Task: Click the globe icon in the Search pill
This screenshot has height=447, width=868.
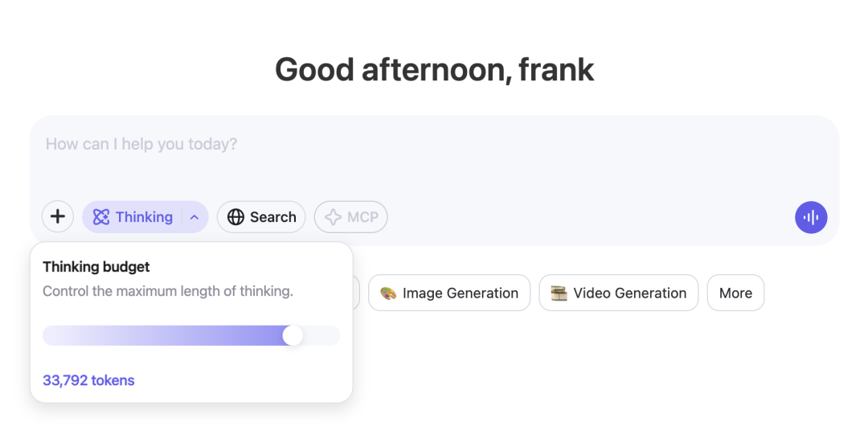Action: coord(235,217)
